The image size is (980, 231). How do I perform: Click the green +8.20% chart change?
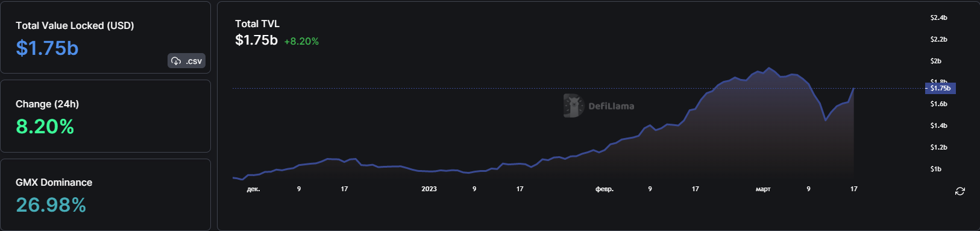point(301,41)
